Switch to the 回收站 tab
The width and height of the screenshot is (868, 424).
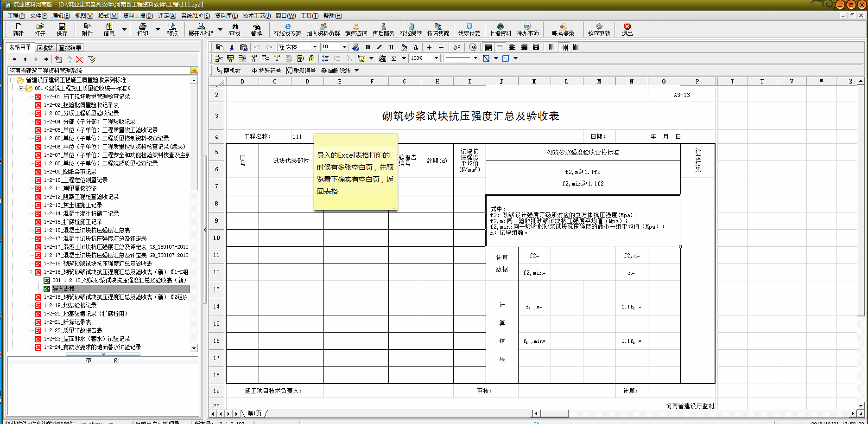[x=45, y=48]
